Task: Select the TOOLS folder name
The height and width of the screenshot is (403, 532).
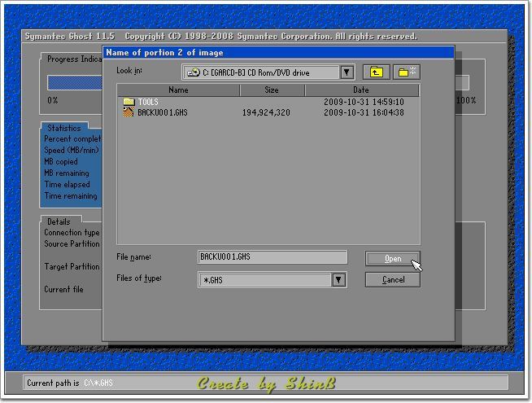Action: [148, 102]
